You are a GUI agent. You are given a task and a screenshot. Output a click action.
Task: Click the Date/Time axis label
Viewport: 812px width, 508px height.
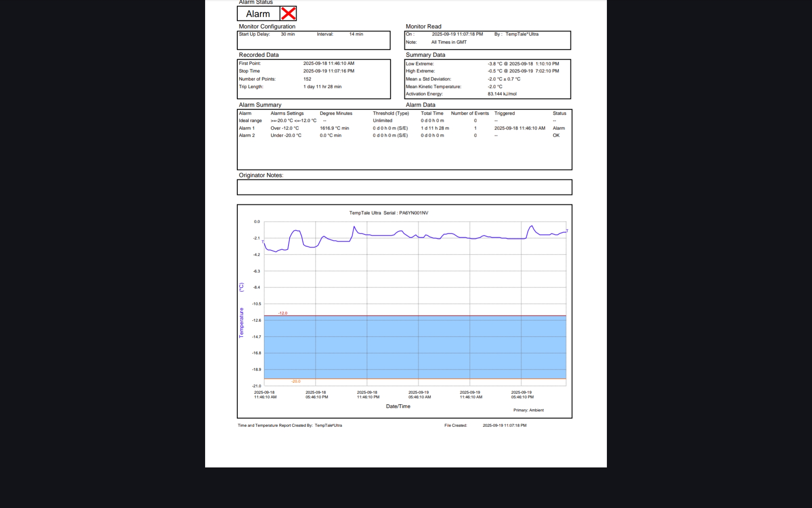(x=398, y=406)
